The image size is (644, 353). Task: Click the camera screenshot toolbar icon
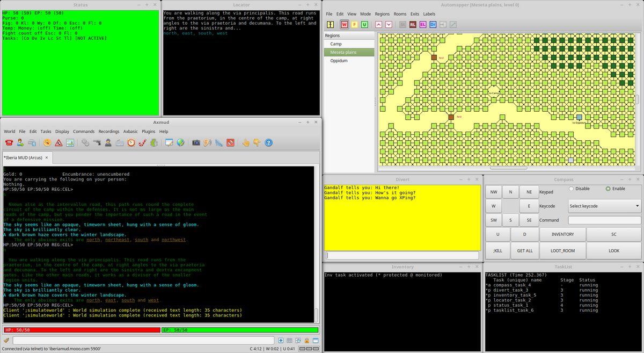click(x=196, y=142)
